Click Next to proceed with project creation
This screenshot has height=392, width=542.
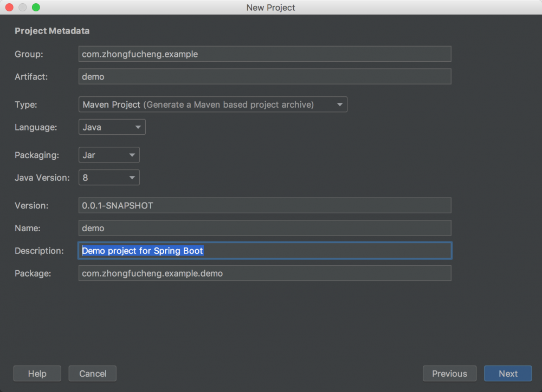tap(507, 373)
